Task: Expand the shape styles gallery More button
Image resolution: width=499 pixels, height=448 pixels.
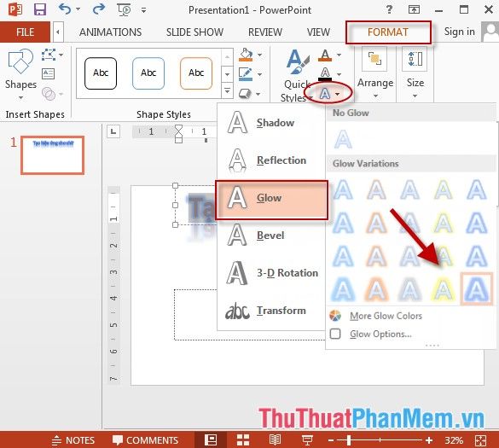Action: click(x=227, y=90)
